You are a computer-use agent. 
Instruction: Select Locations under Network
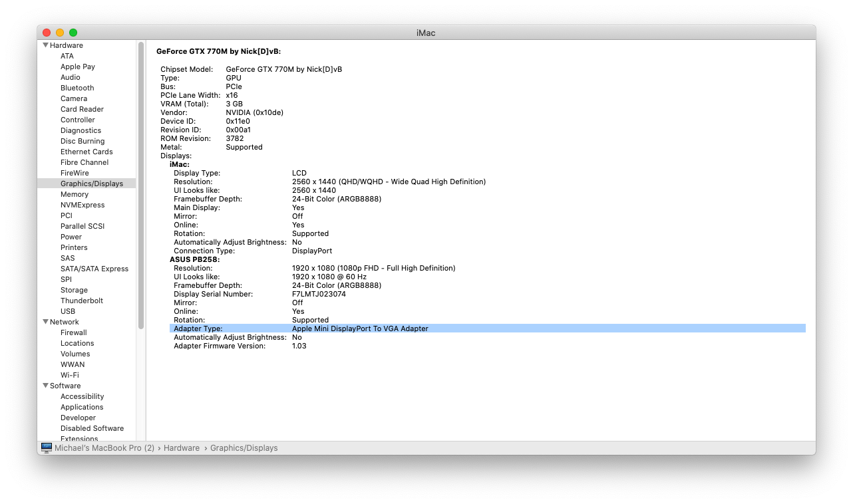[x=77, y=343]
